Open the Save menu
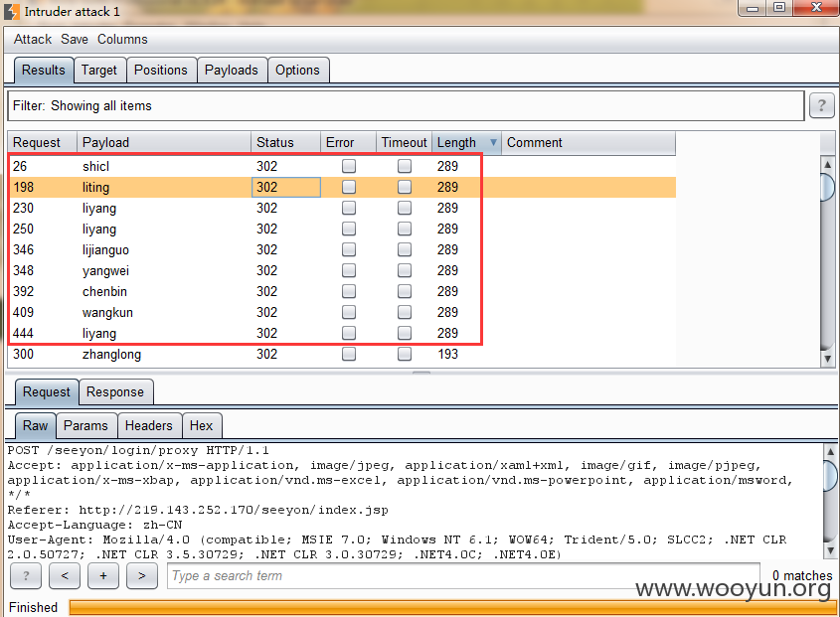 (75, 39)
